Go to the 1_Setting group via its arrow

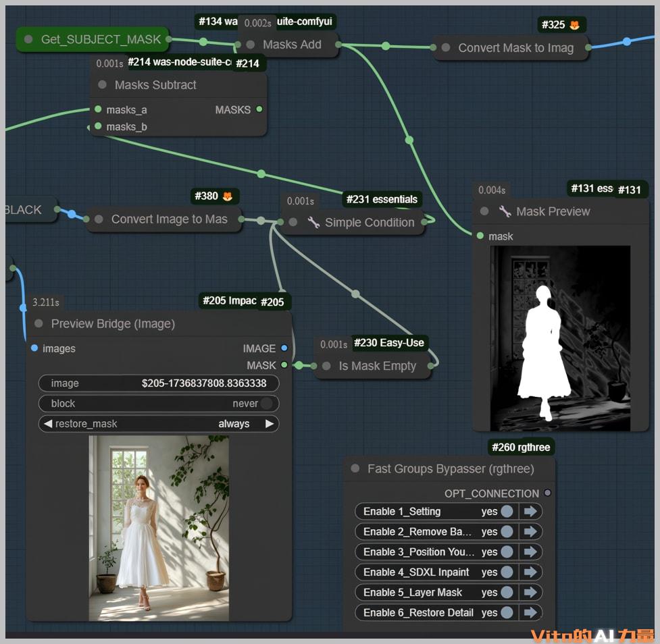pyautogui.click(x=530, y=511)
